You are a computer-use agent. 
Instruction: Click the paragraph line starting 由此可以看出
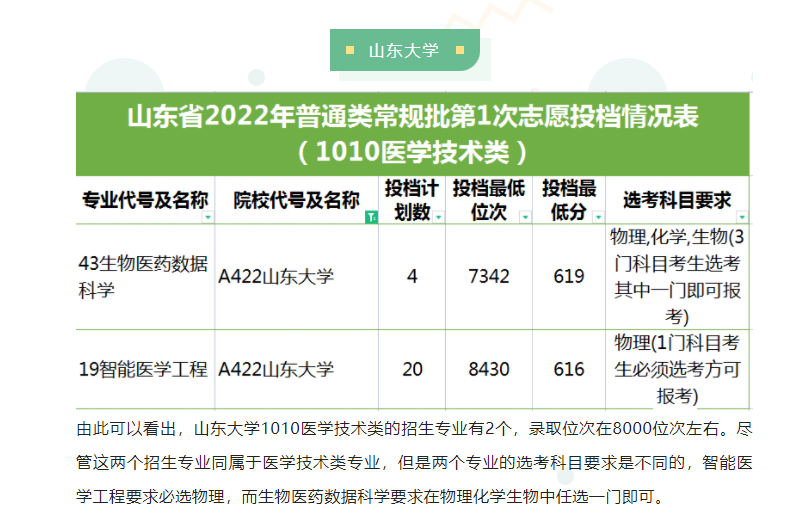coord(414,429)
